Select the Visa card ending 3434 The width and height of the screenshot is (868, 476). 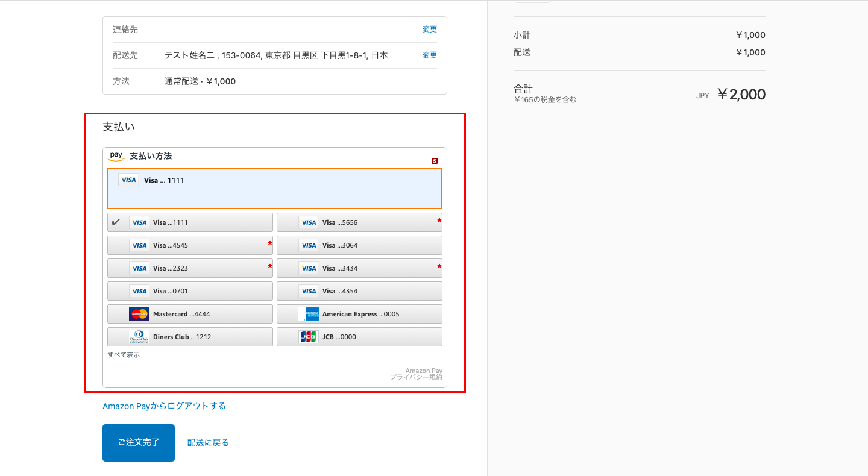pyautogui.click(x=359, y=268)
